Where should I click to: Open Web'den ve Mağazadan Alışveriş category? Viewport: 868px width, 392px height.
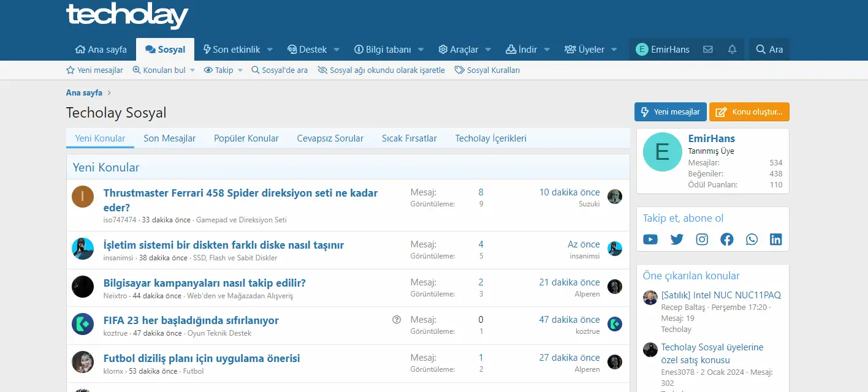coord(240,296)
